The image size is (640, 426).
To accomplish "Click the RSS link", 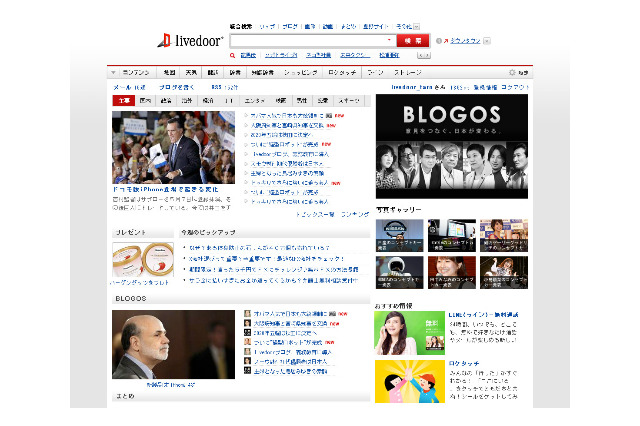I will 224,87.
